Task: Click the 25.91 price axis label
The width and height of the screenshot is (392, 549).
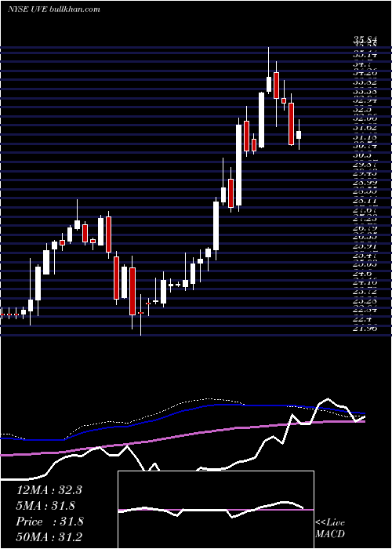Action: [365, 246]
